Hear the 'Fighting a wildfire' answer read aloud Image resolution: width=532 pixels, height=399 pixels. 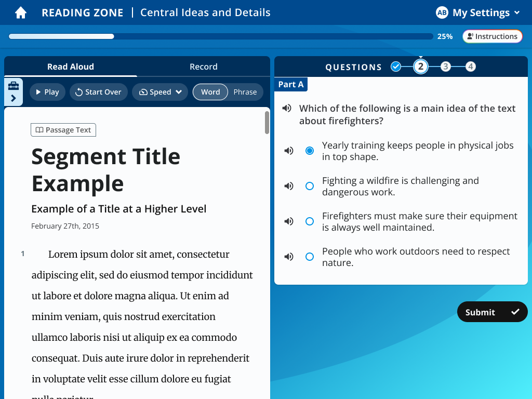289,186
